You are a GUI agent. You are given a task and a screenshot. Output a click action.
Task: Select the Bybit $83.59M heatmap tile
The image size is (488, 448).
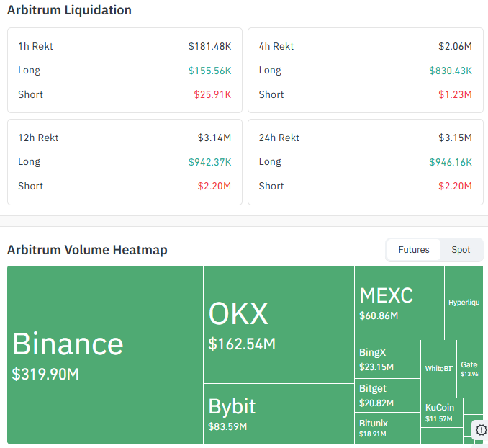tap(279, 413)
